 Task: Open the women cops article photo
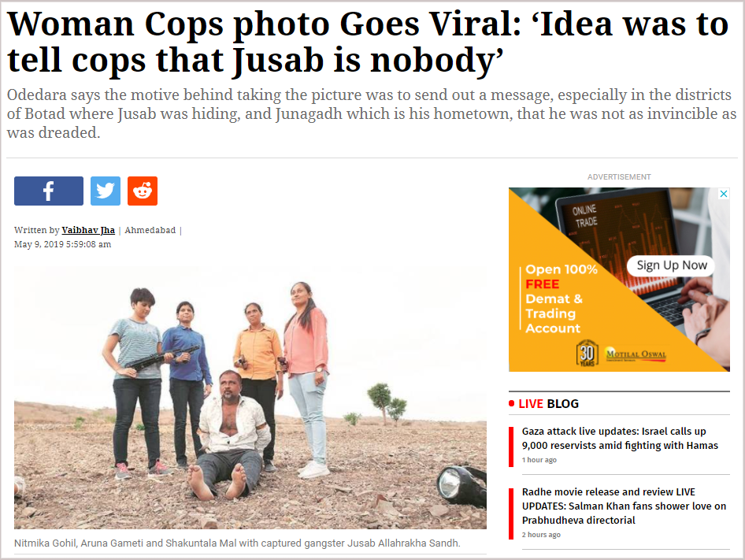[250, 395]
